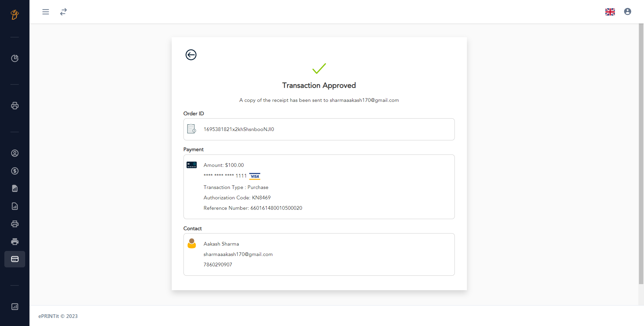Open the user account profile icon
The image size is (644, 326).
click(x=628, y=12)
